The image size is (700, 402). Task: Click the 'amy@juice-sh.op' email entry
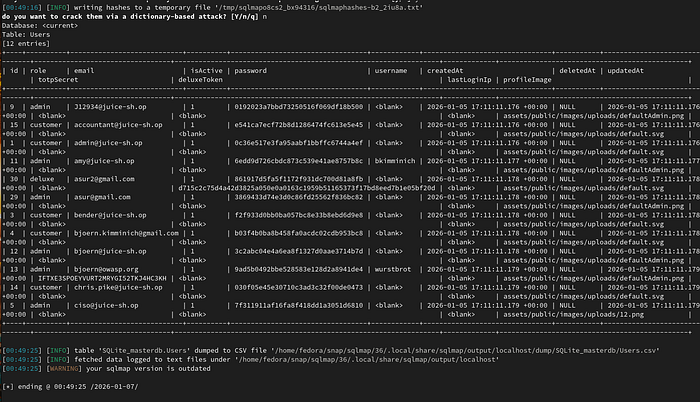(104, 161)
